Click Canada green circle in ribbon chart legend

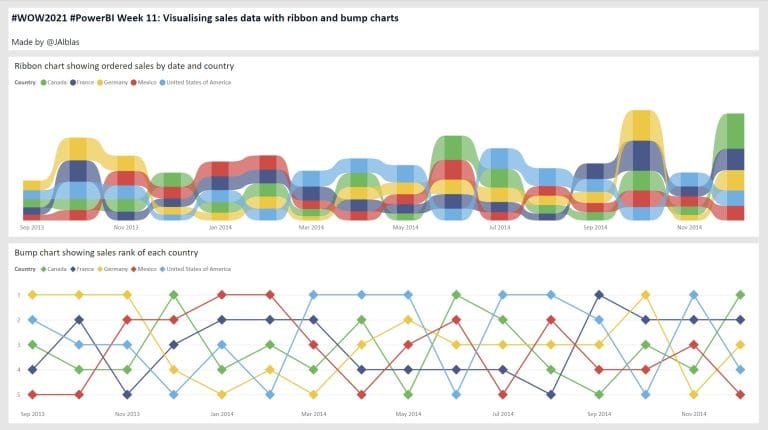tap(43, 82)
